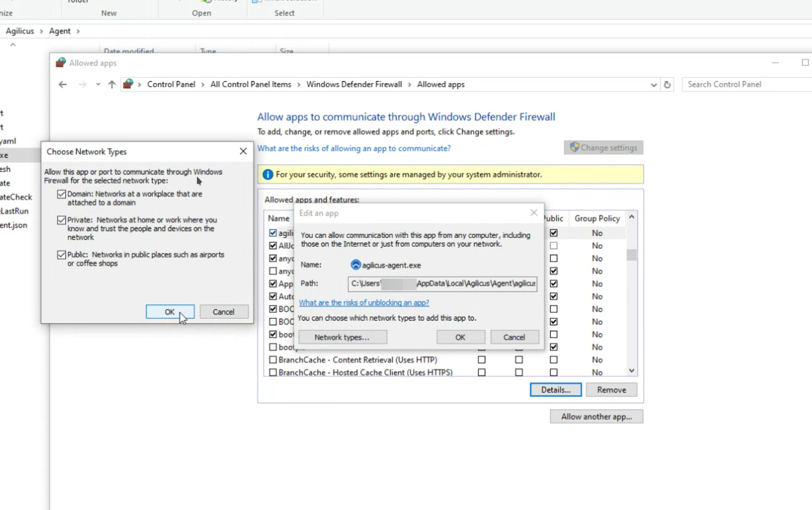812x510 pixels.
Task: Close the Choose Network Types dialog
Action: 243,151
